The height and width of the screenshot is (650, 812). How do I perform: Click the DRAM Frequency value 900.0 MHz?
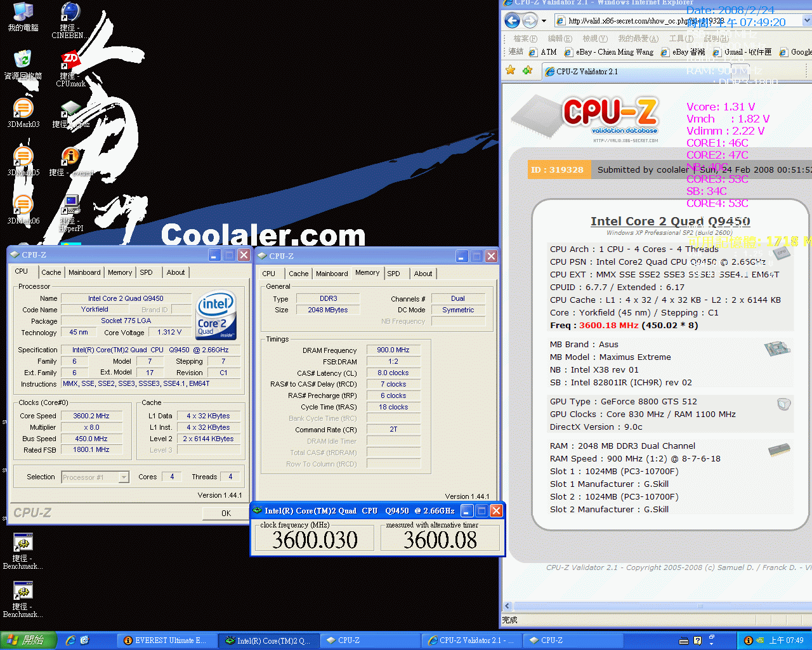393,350
